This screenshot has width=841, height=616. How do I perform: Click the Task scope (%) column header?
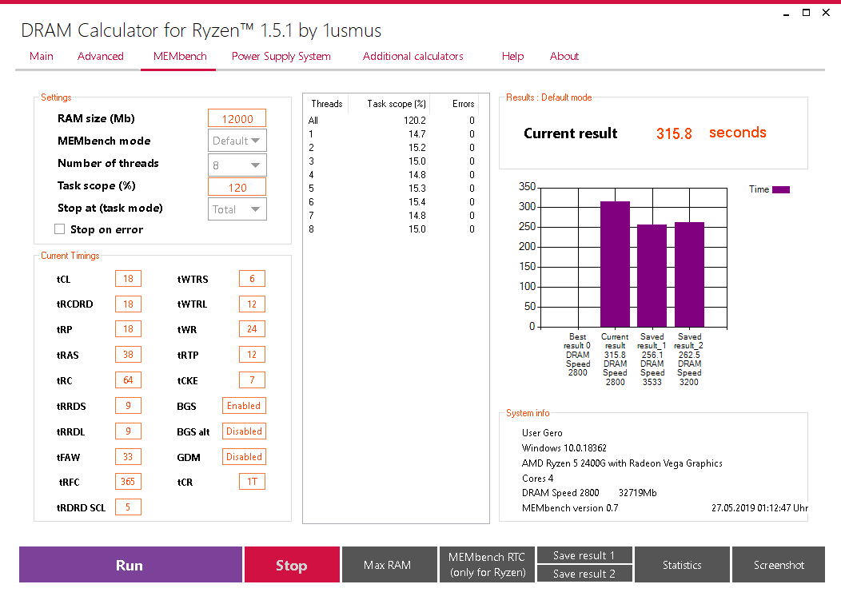click(x=396, y=104)
